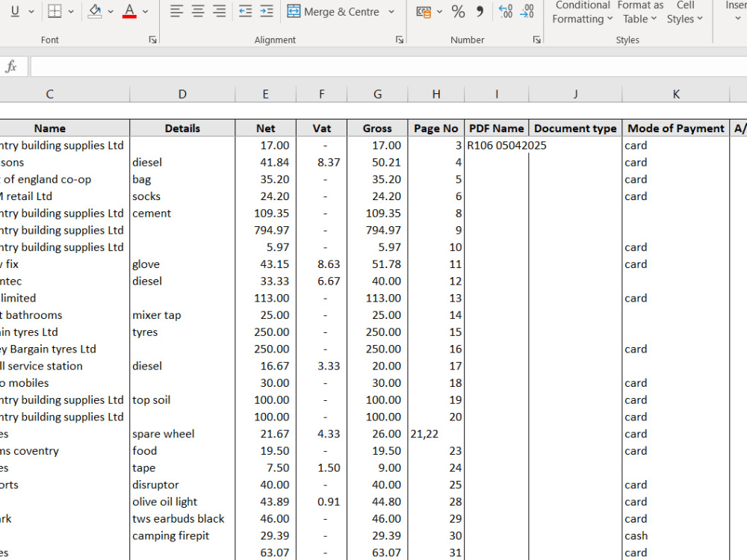Click the insert function fx icon
Viewport: 747px width, 560px height.
pyautogui.click(x=11, y=66)
